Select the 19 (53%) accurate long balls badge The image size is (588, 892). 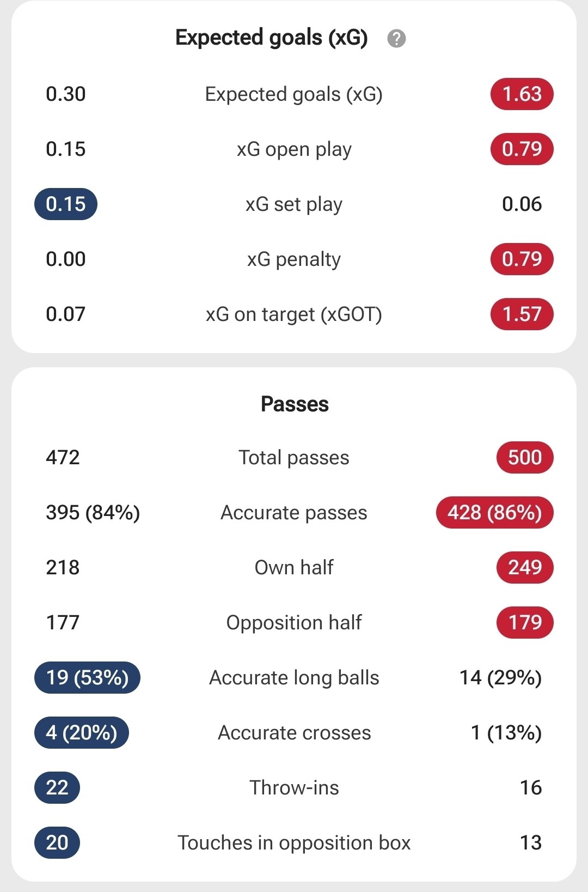pyautogui.click(x=87, y=677)
